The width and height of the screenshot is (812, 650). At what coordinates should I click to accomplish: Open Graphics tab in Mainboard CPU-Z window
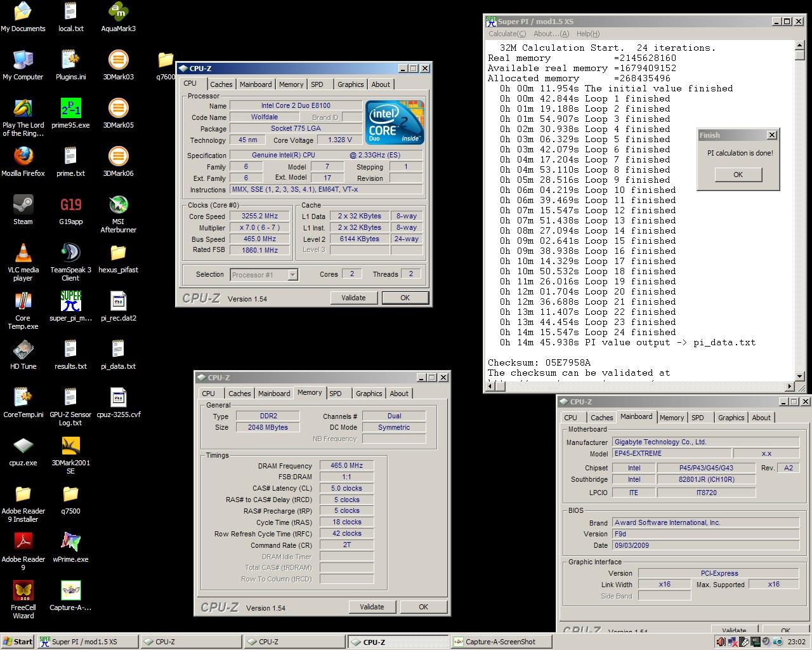pos(731,418)
